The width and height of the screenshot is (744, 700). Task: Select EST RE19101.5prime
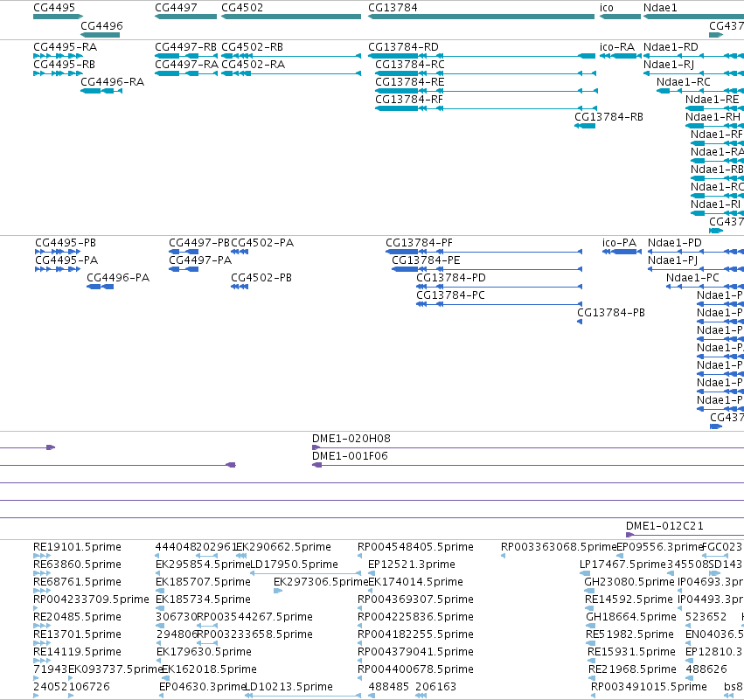click(x=42, y=556)
